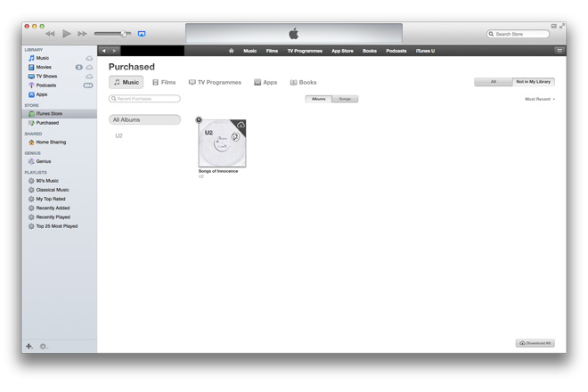Screen dimensions: 588x392
Task: Open Movies in the Library sidebar
Action: tap(44, 67)
